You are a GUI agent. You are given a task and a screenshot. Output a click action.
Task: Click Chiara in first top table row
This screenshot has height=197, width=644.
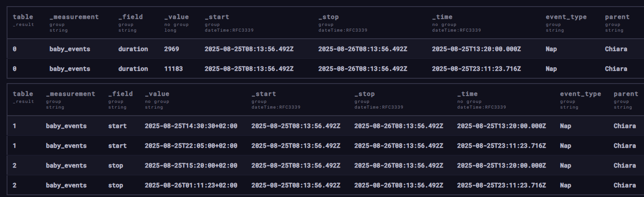616,49
